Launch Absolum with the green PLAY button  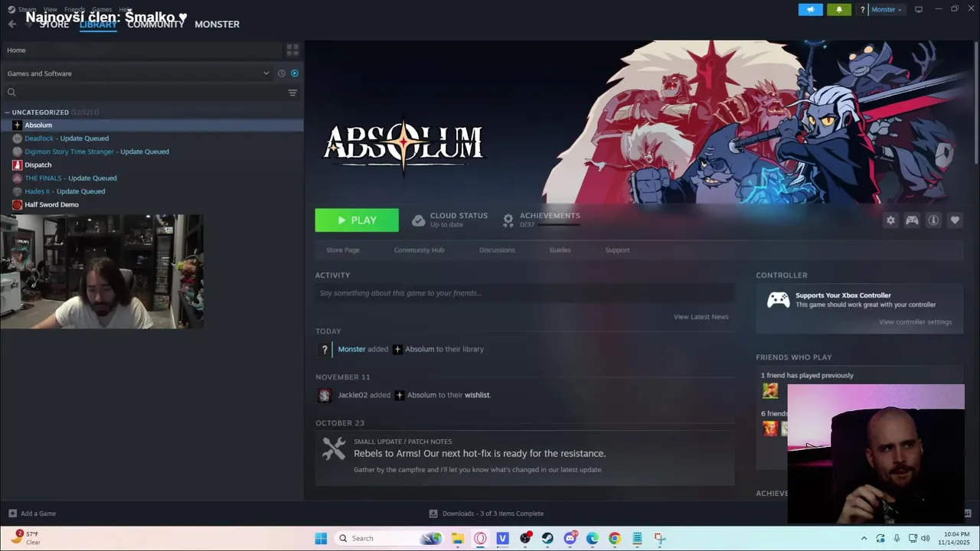357,220
